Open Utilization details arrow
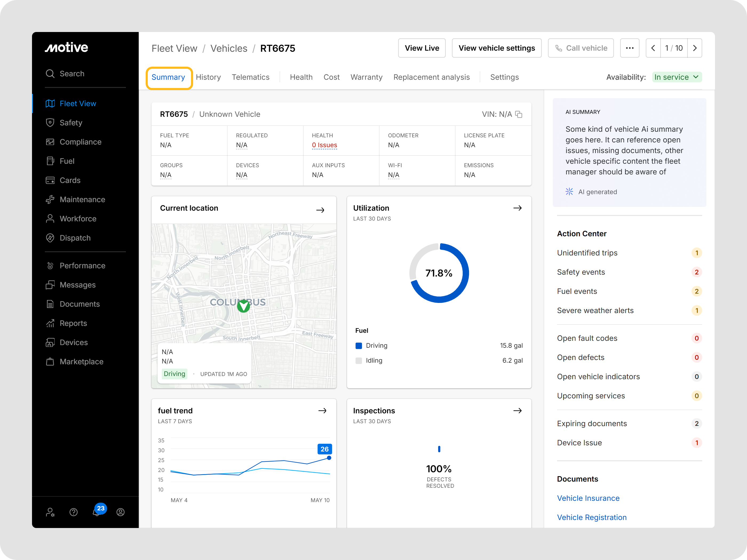747x560 pixels. 517,208
